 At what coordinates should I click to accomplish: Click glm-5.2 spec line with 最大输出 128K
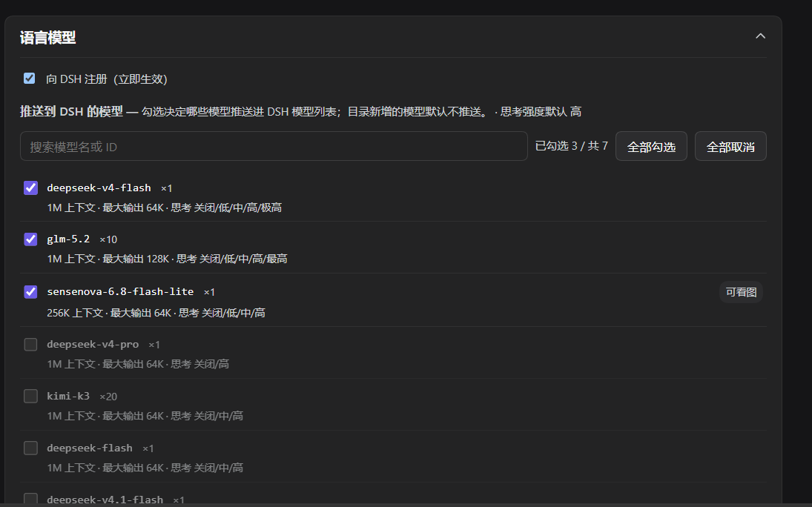pos(168,259)
